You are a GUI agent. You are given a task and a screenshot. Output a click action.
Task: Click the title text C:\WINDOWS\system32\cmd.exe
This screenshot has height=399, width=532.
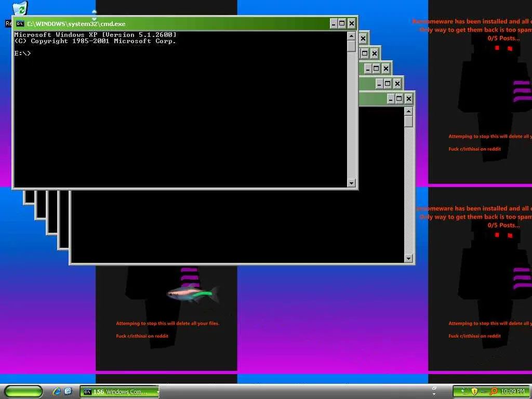click(76, 24)
